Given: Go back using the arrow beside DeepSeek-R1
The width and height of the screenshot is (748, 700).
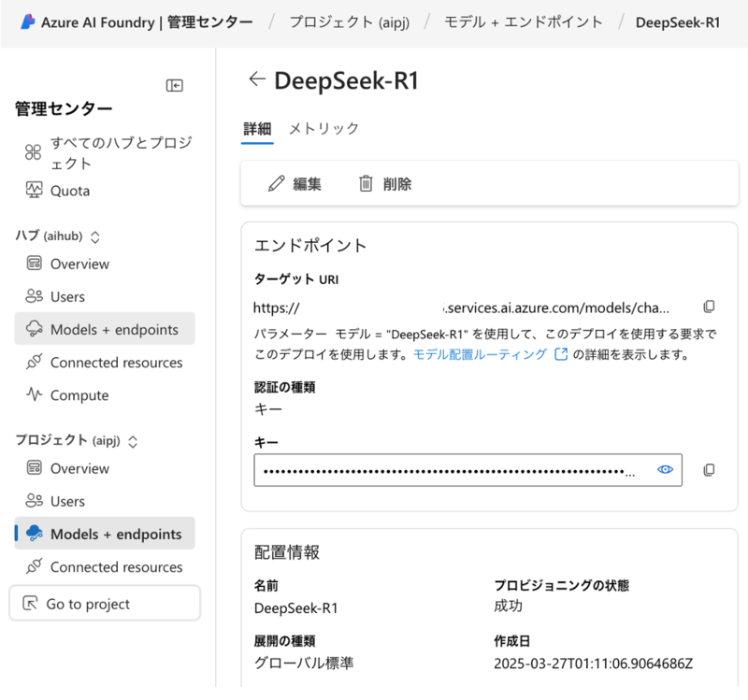Looking at the screenshot, I should 257,79.
